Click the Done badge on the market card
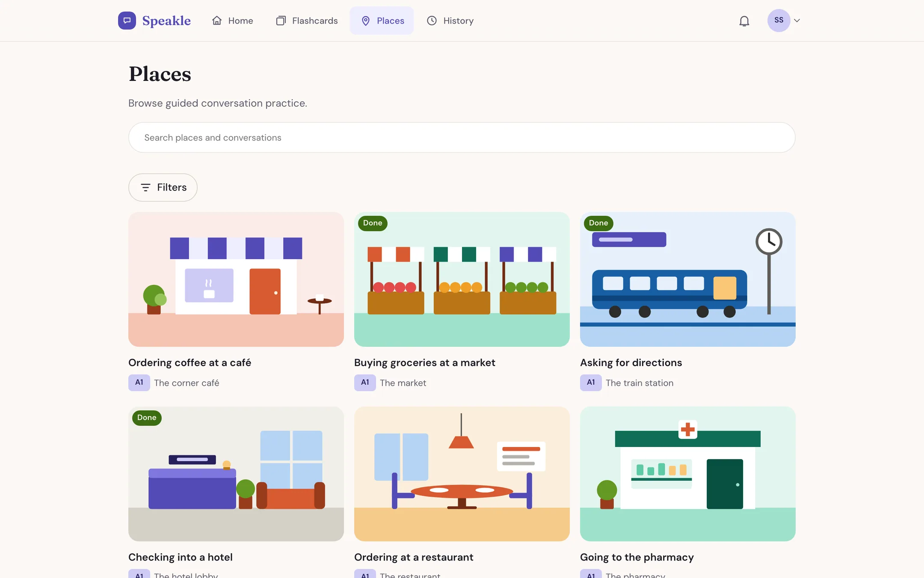 tap(373, 223)
